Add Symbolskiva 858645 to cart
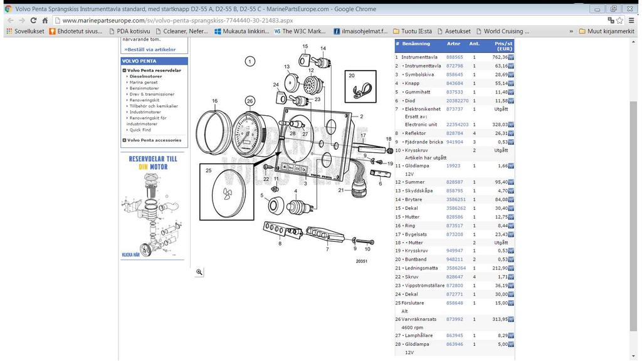The image size is (642, 364). coord(511,75)
